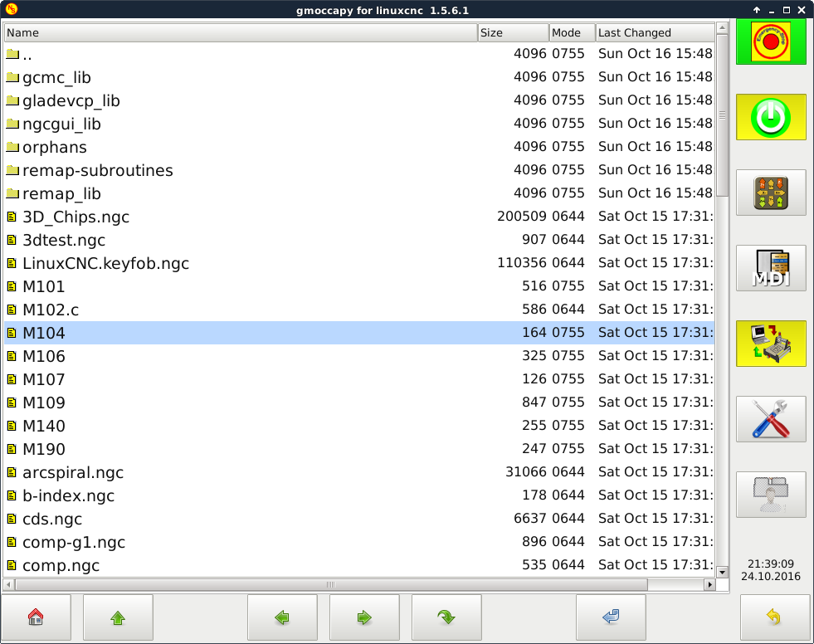Click highlighted file M104

pyautogui.click(x=359, y=333)
